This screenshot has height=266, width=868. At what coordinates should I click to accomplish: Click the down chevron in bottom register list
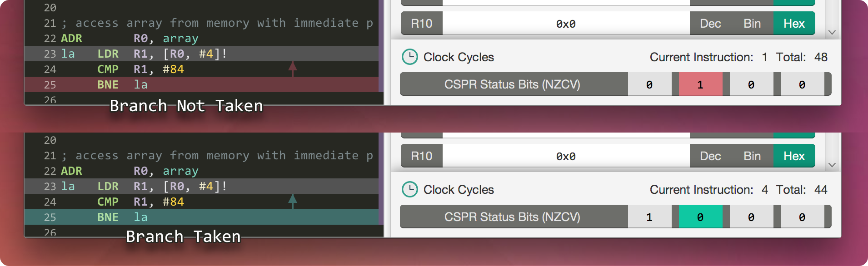point(832,165)
